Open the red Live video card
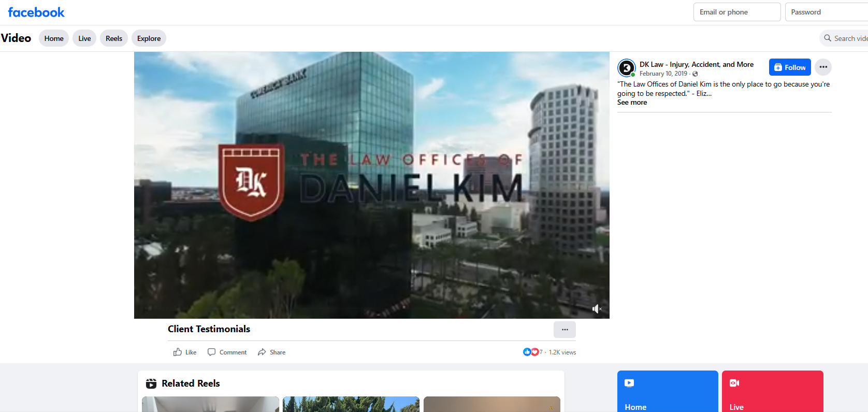 pyautogui.click(x=773, y=391)
